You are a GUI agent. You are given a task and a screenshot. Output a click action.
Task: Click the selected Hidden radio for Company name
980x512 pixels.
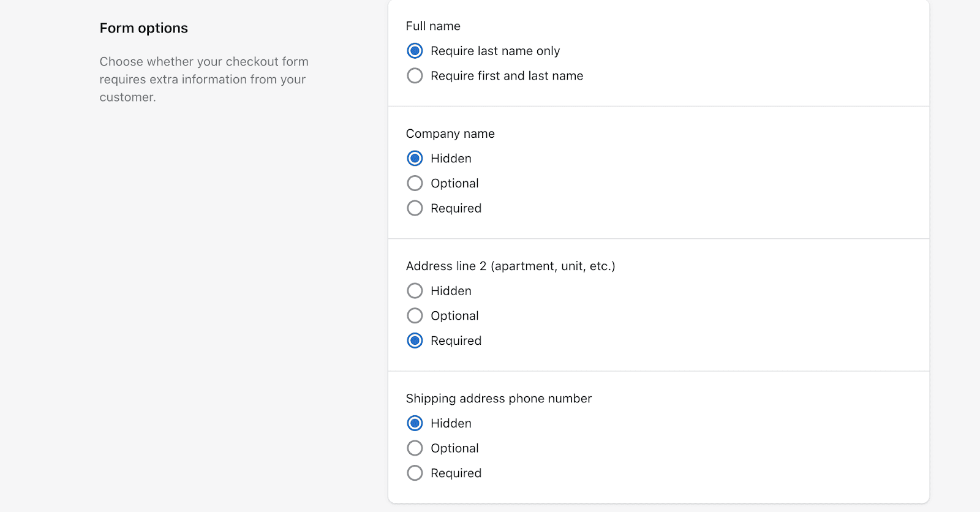[415, 158]
